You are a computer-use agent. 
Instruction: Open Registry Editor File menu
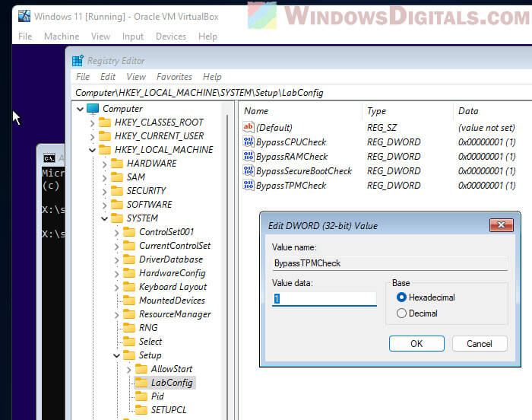83,77
